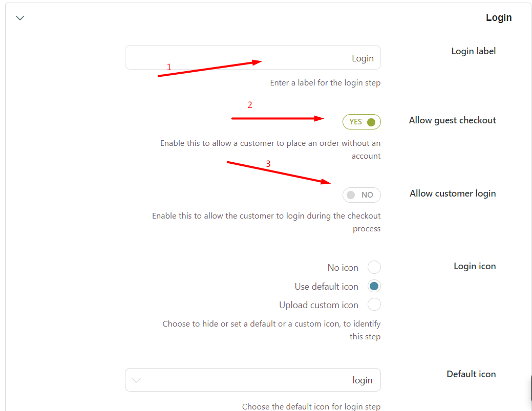Viewport: 532px width, 411px height.
Task: Click the "No icon" option text
Action: (x=343, y=268)
